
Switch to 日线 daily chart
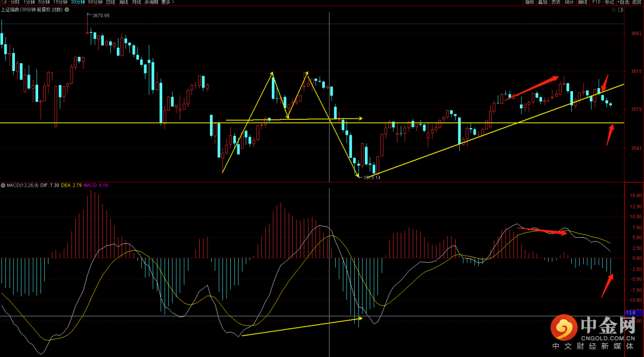click(111, 2)
